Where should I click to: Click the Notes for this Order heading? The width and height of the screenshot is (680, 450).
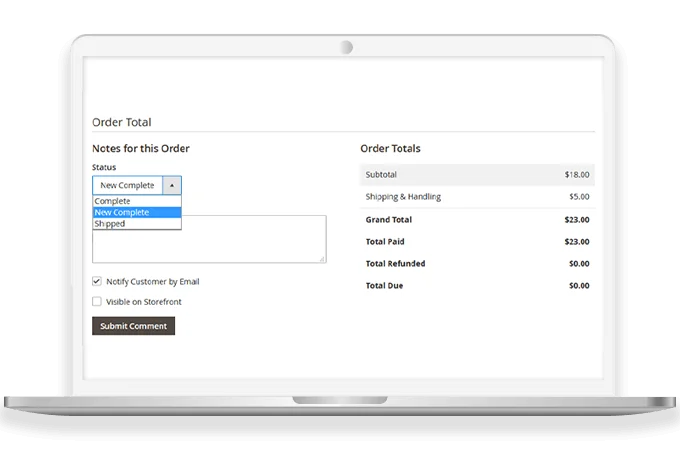tap(141, 148)
